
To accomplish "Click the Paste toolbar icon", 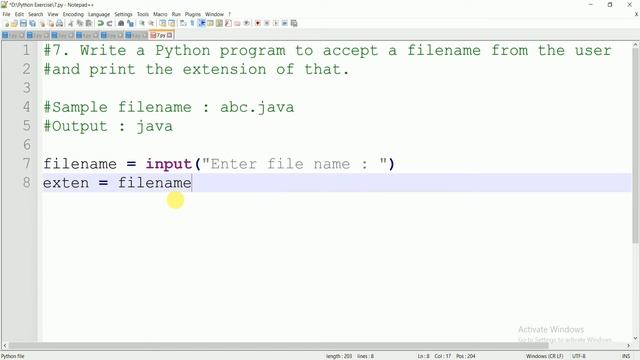I will point(89,23).
